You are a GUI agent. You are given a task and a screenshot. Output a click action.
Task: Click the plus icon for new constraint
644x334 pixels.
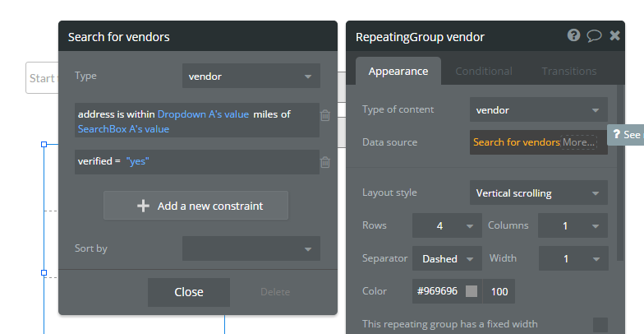(144, 206)
